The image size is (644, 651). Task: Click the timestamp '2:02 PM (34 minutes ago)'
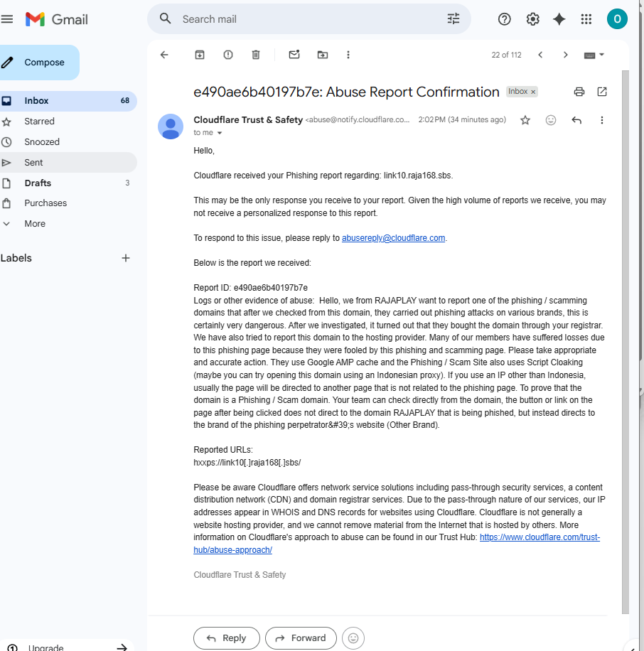pos(462,120)
